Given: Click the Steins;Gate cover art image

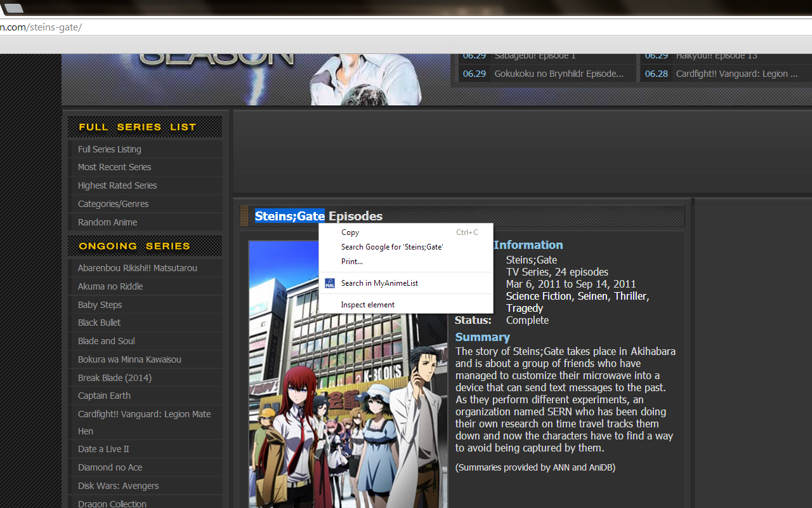Looking at the screenshot, I should (348, 375).
